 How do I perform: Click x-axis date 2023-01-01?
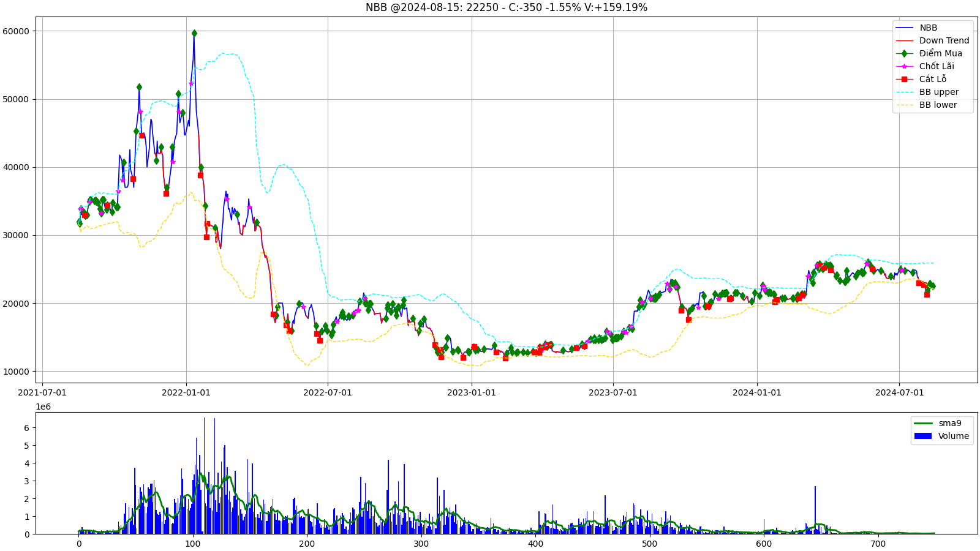[472, 392]
